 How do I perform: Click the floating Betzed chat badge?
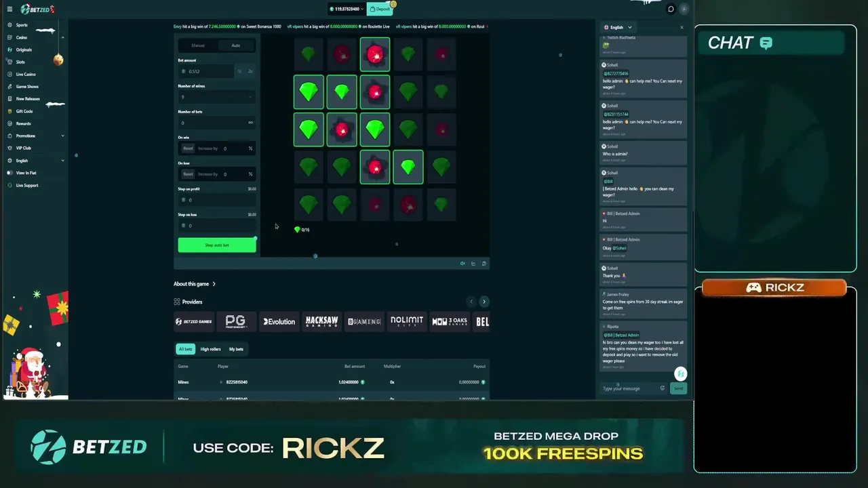click(680, 374)
